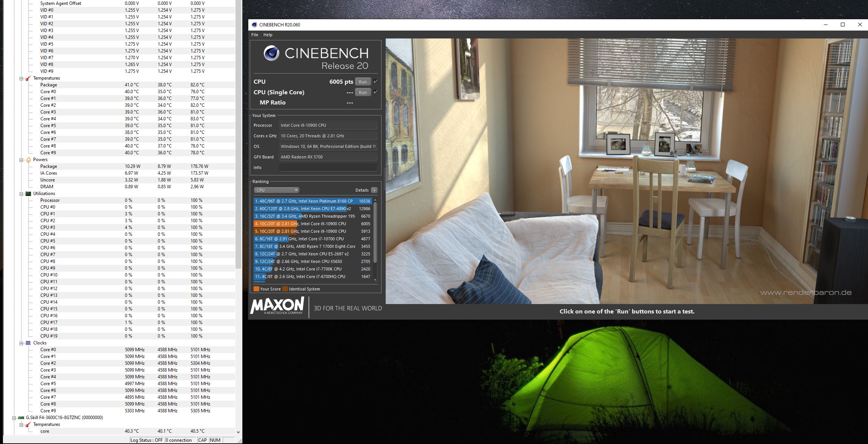Collapse the Utilizations tree node

(22, 194)
